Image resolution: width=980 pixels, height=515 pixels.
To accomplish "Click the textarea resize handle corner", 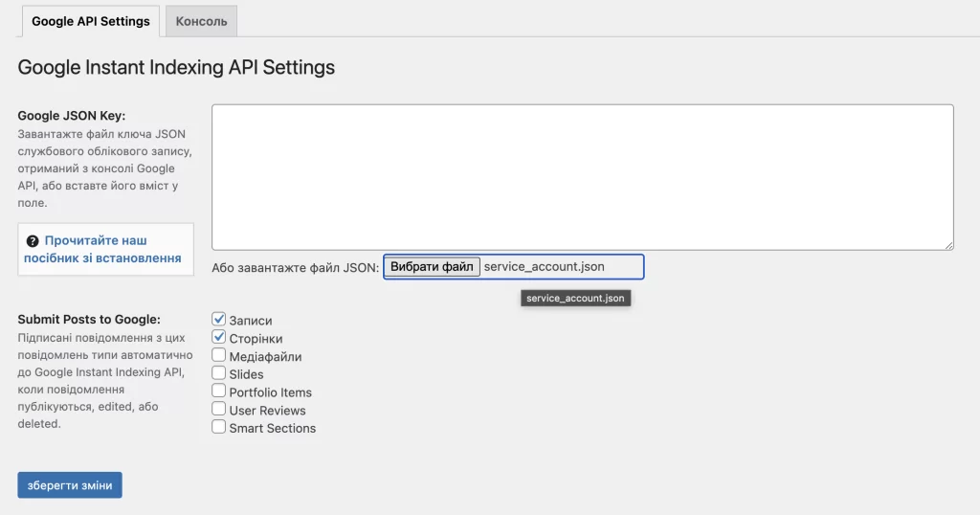I will tap(948, 246).
